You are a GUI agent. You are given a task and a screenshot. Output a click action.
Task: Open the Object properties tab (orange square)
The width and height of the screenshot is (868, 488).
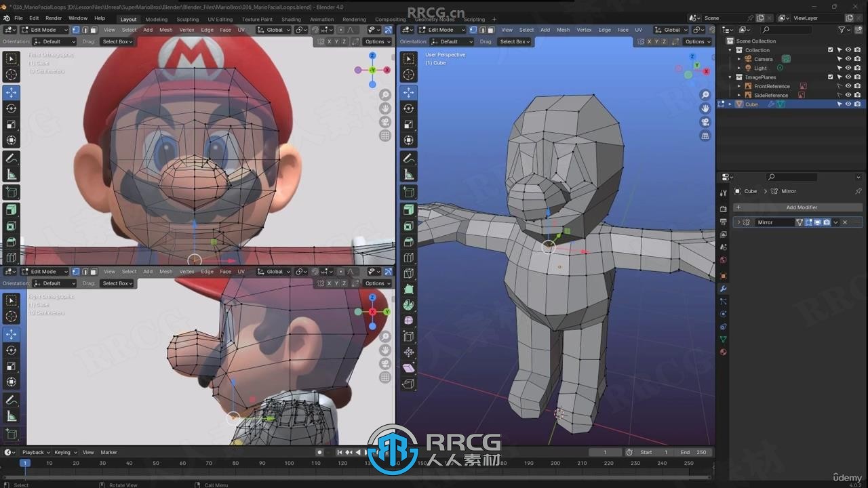[x=723, y=276]
